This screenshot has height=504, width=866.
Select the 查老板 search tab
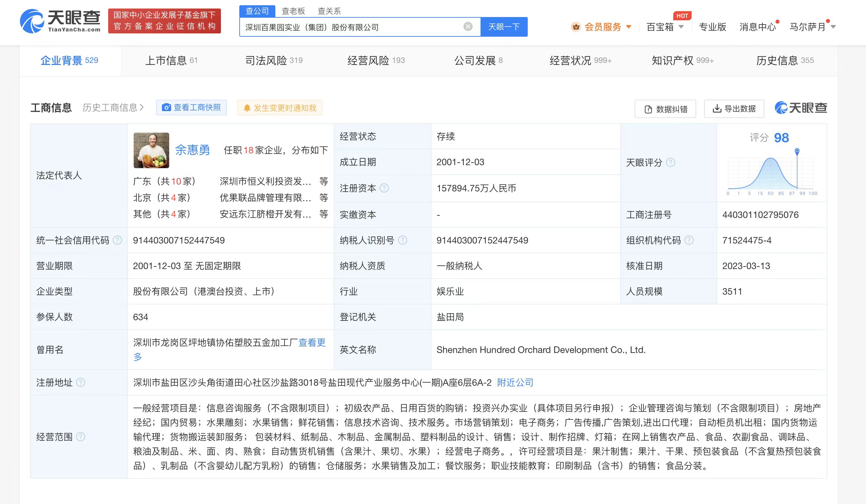coord(293,11)
